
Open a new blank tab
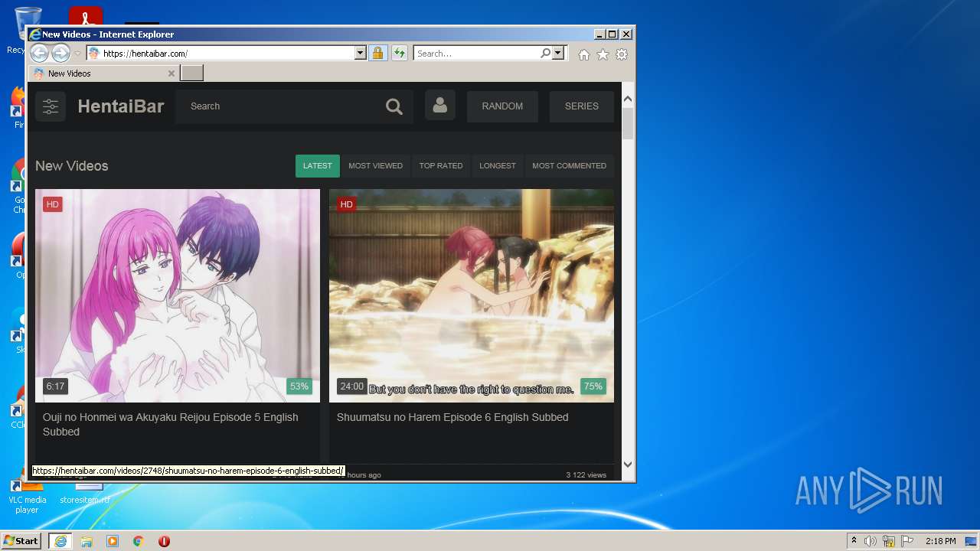click(x=191, y=73)
